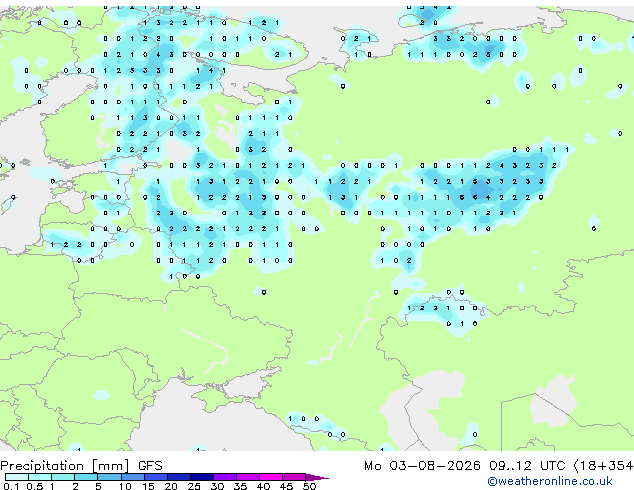Select legend swatch between 35 and 40
The image size is (634, 490).
pyautogui.click(x=248, y=477)
